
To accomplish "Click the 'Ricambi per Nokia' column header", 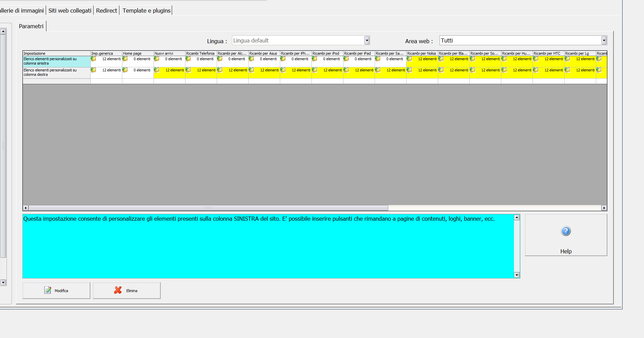I will click(422, 53).
